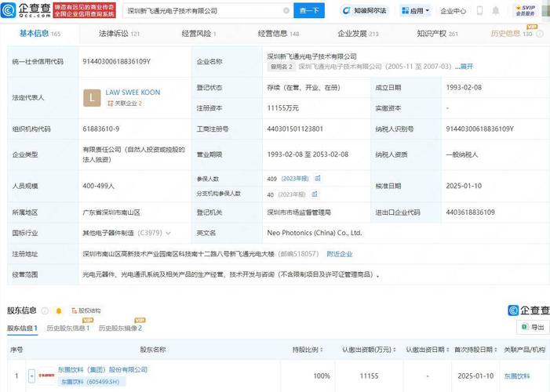Open 附近企业 link
This screenshot has height=392, width=550.
[x=340, y=254]
